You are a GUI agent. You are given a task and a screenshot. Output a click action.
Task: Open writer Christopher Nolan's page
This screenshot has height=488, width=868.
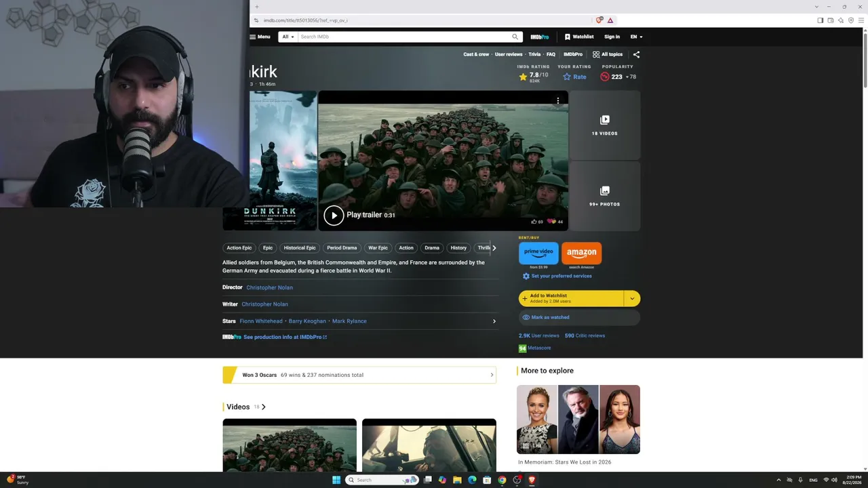pyautogui.click(x=264, y=304)
